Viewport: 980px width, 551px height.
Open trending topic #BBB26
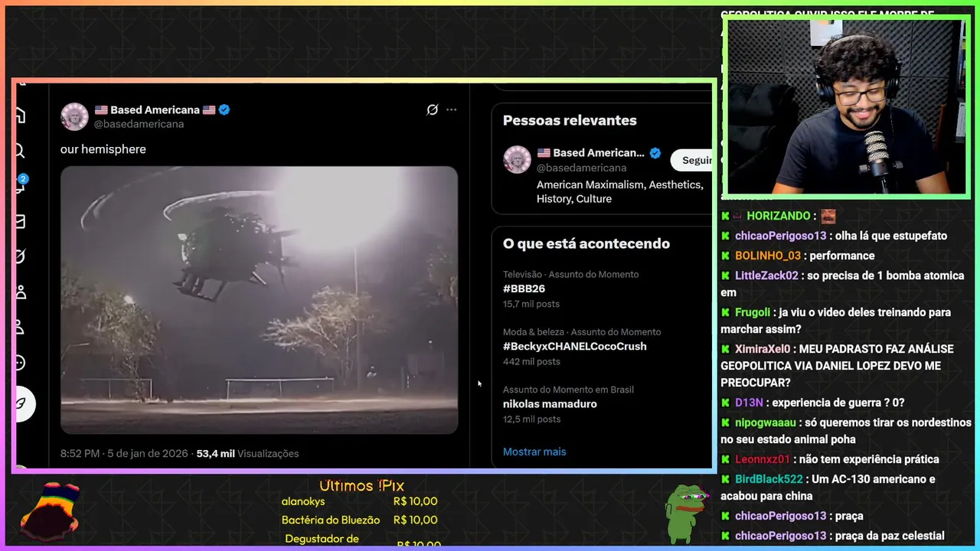524,289
